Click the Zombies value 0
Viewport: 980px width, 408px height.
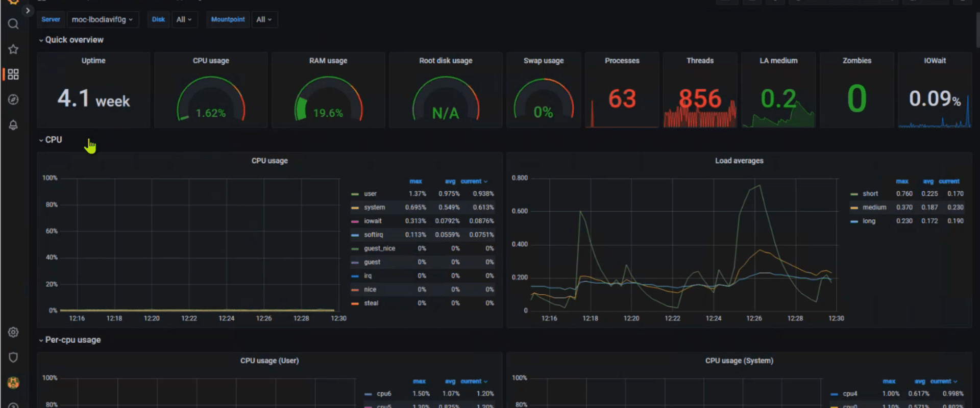coord(856,98)
